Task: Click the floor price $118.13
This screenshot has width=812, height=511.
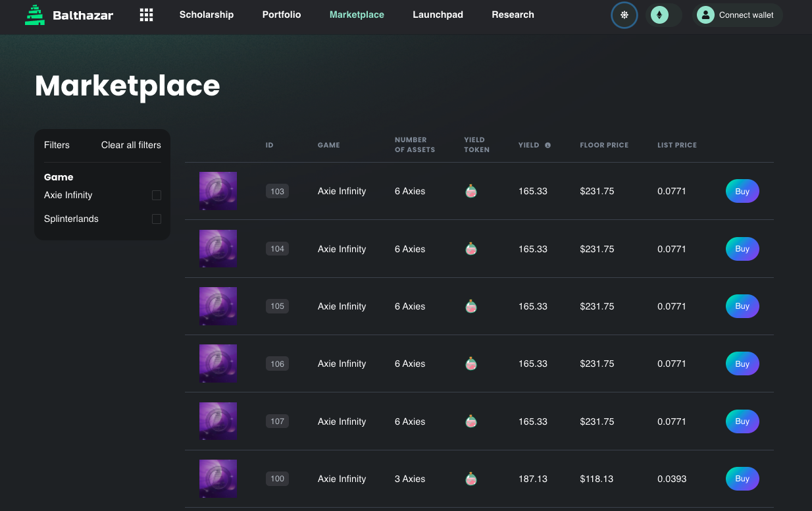Action: tap(597, 479)
